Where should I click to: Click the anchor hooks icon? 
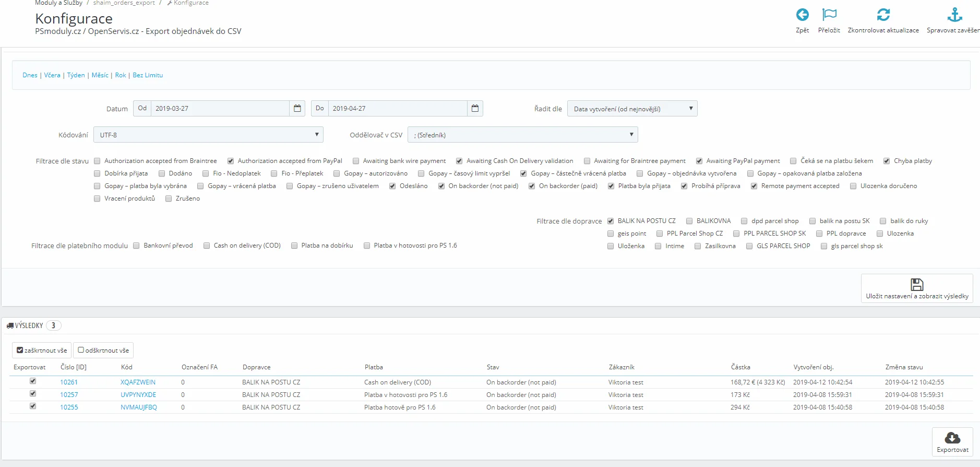click(x=954, y=15)
